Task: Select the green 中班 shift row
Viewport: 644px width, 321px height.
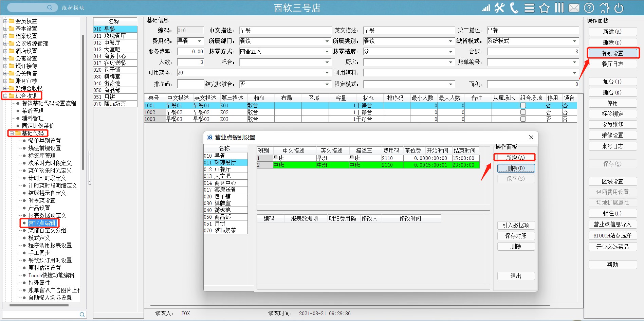Action: click(x=368, y=165)
